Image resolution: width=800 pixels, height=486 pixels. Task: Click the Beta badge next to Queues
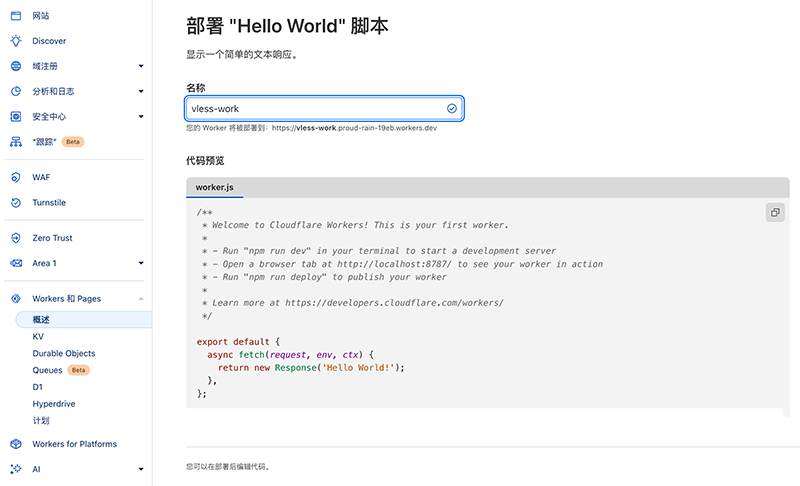79,370
